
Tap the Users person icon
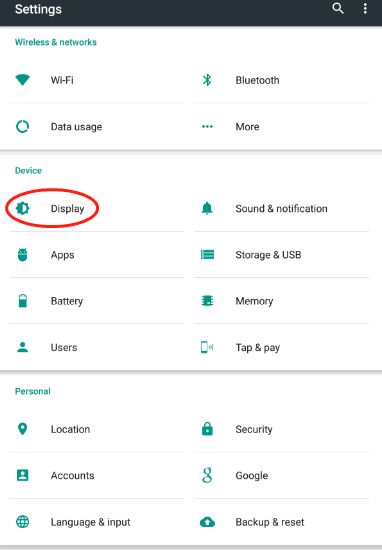coord(22,347)
